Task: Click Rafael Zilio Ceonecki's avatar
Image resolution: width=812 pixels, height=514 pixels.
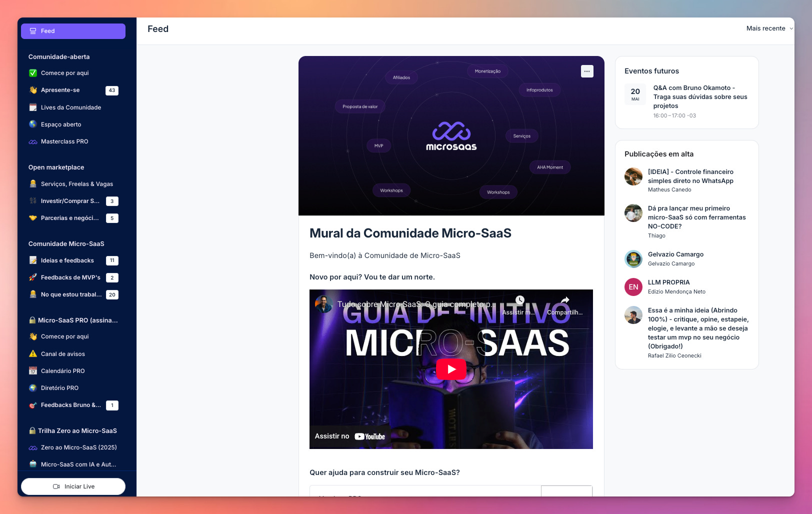Action: click(633, 315)
